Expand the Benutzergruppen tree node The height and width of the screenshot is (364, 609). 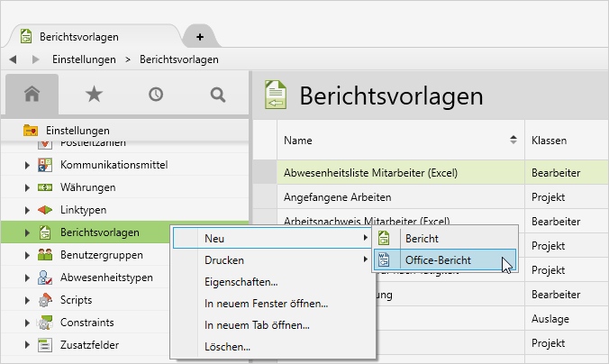[27, 255]
